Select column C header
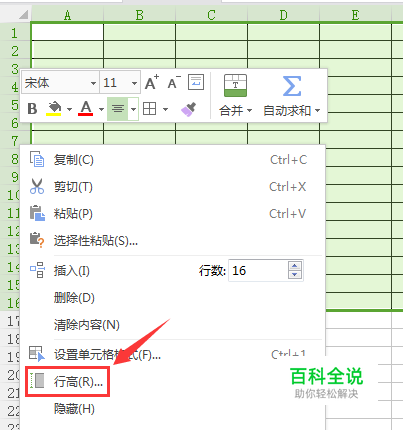 coord(211,15)
